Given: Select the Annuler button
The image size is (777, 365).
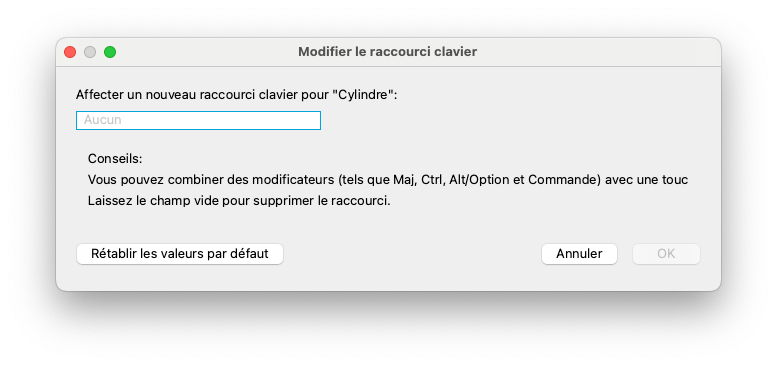Looking at the screenshot, I should tap(579, 254).
